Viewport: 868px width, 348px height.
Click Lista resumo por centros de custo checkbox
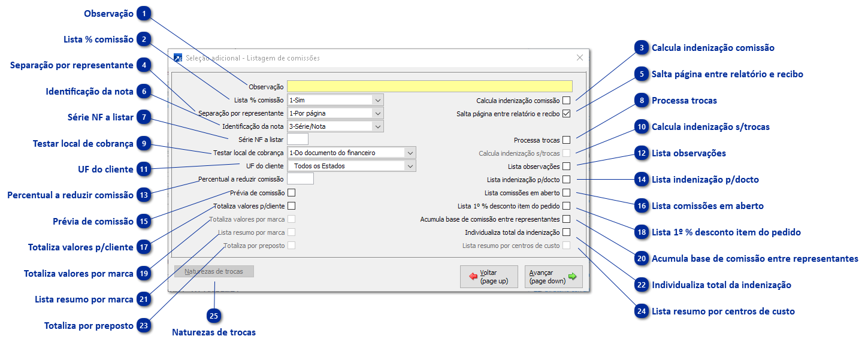pyautogui.click(x=566, y=246)
